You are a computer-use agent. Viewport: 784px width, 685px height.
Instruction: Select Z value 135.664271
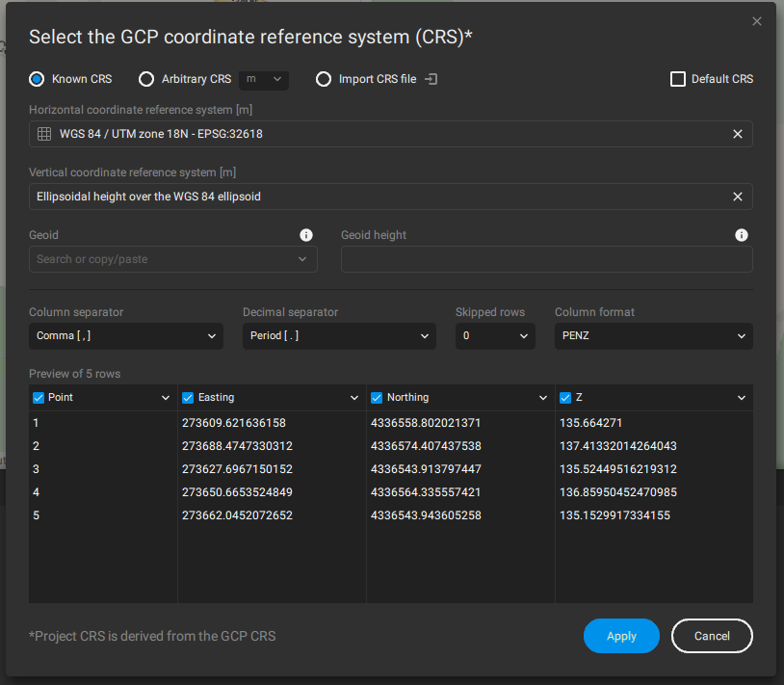(590, 423)
